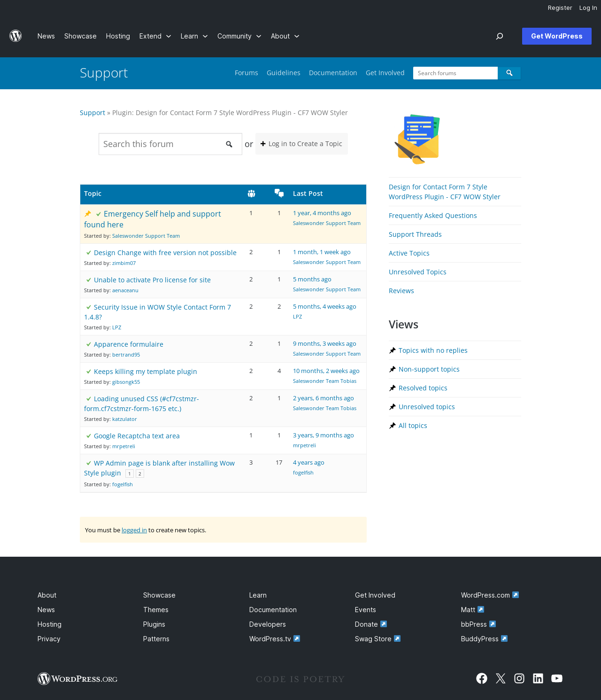The image size is (601, 700).
Task: Open 'Unable to activate Pro license' topic
Action: pyautogui.click(x=152, y=280)
